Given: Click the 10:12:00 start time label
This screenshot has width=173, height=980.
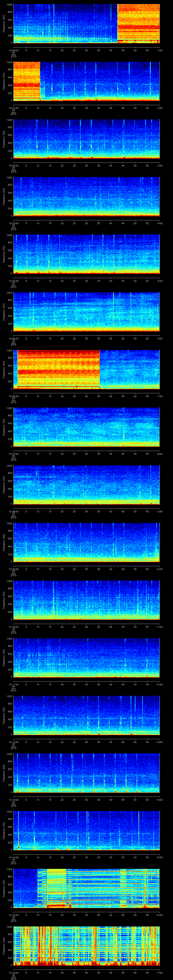Looking at the screenshot, I should pos(13,742).
